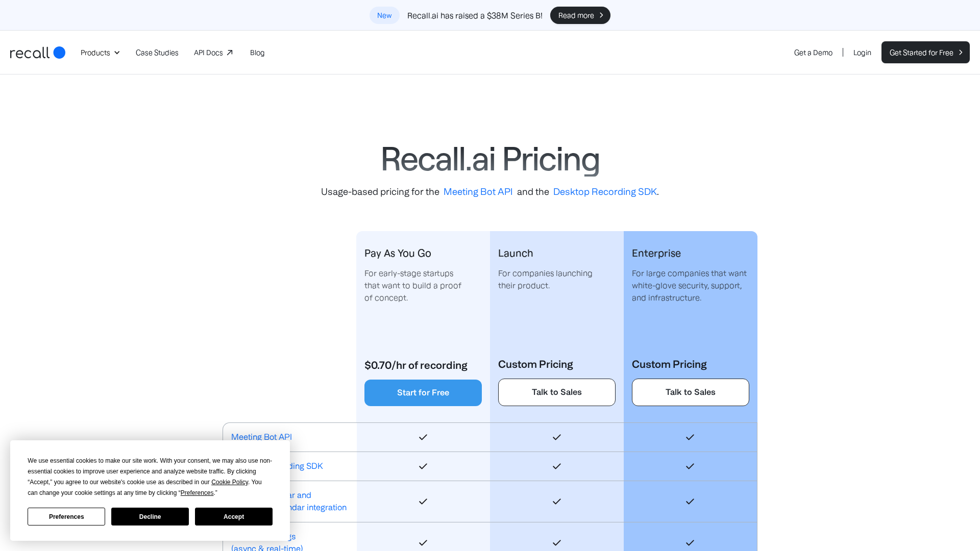980x551 pixels.
Task: Open API Docs external link
Action: [x=213, y=53]
